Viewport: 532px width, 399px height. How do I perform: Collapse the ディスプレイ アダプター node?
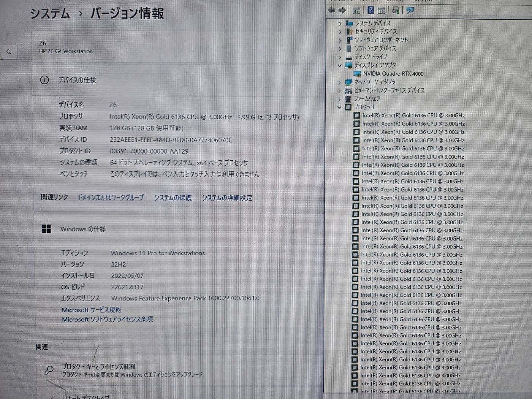click(340, 65)
